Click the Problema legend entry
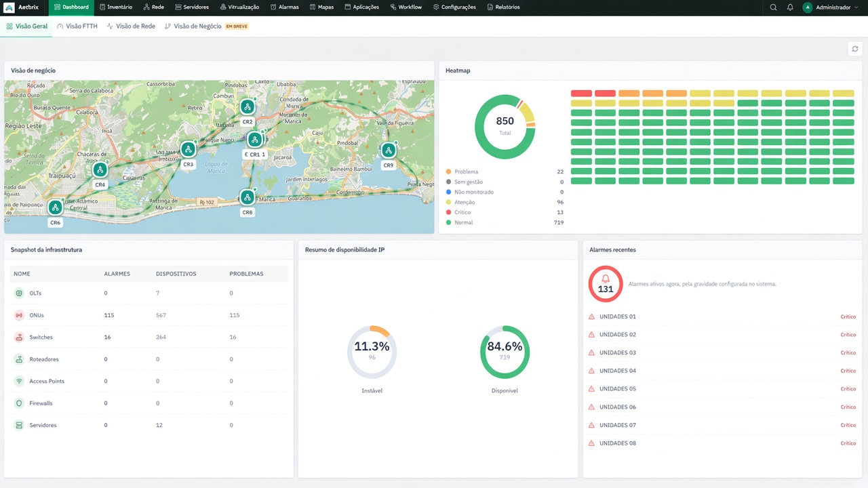Image resolution: width=868 pixels, height=488 pixels. point(505,172)
